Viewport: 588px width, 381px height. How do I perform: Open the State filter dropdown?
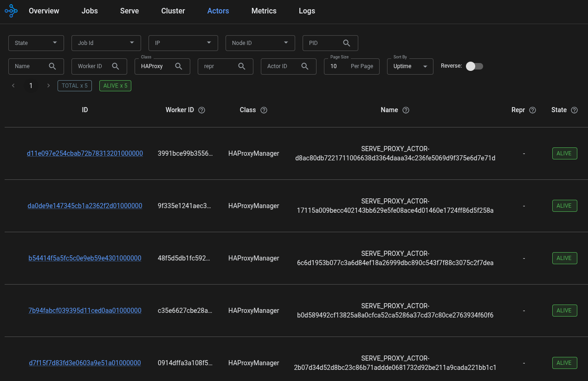pos(36,43)
